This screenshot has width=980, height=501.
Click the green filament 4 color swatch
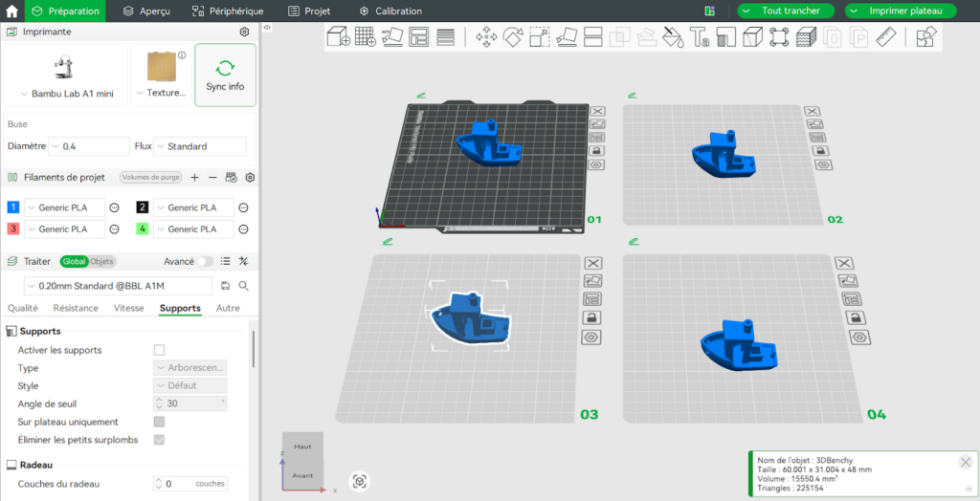click(x=143, y=229)
